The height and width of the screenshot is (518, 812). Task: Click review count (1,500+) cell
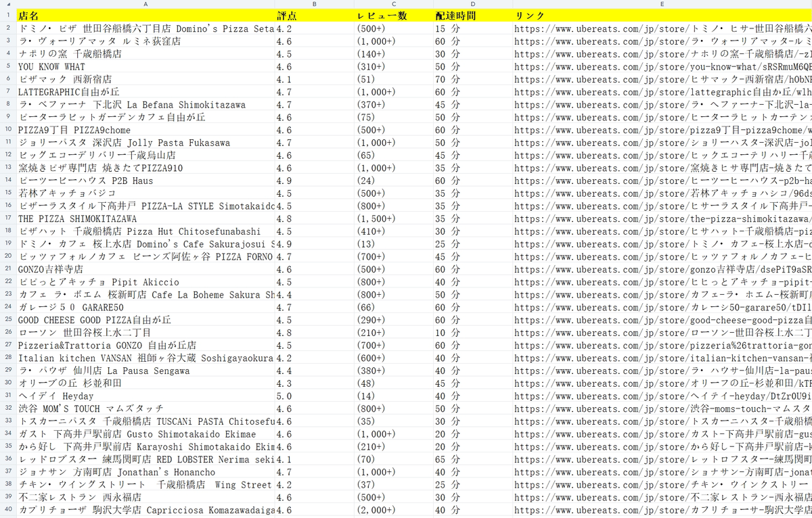coord(394,218)
